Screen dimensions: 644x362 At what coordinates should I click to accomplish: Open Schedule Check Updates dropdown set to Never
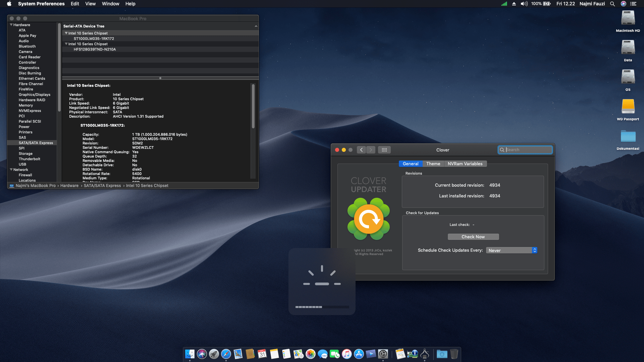tap(512, 250)
